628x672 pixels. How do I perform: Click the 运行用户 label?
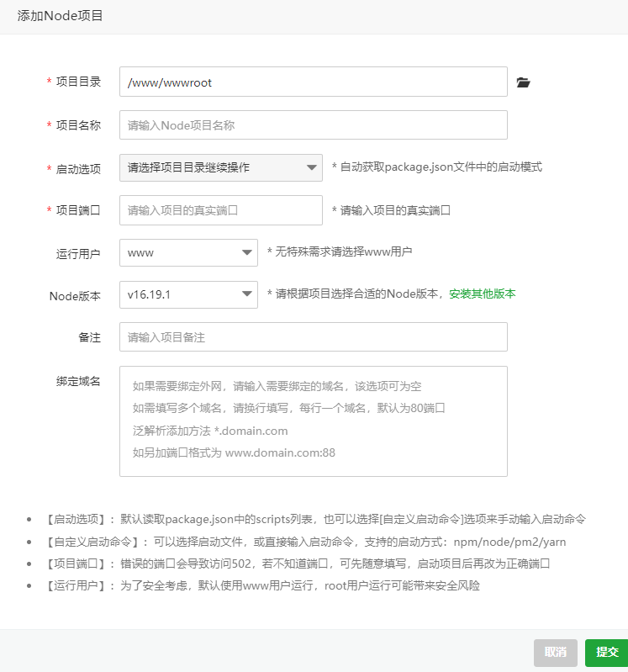(78, 254)
